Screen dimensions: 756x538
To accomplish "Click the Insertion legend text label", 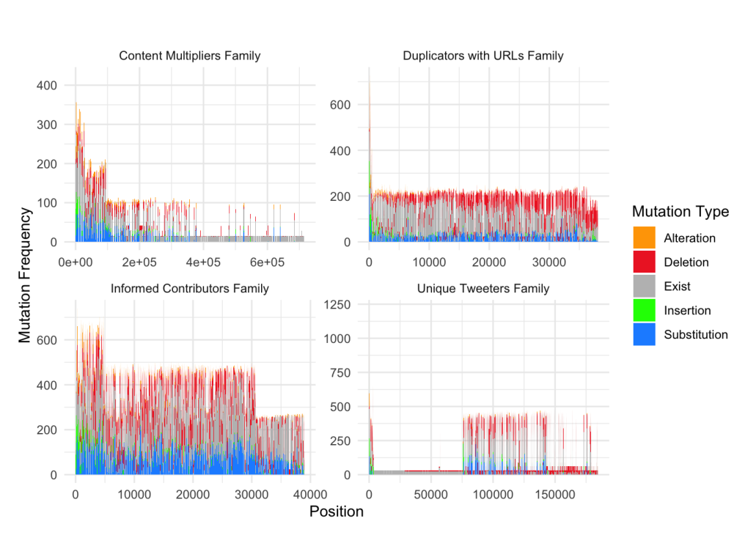I will tap(686, 311).
